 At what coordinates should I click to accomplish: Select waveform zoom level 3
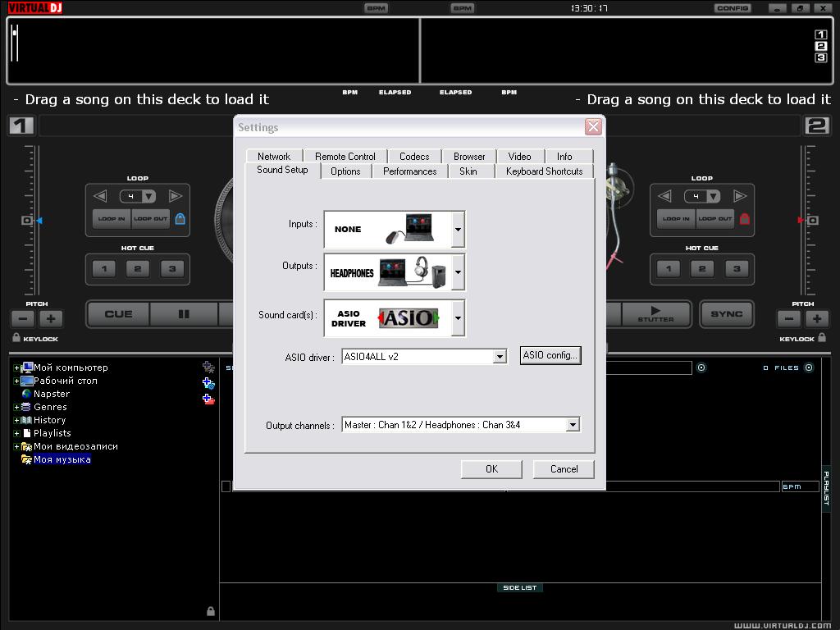tap(820, 57)
